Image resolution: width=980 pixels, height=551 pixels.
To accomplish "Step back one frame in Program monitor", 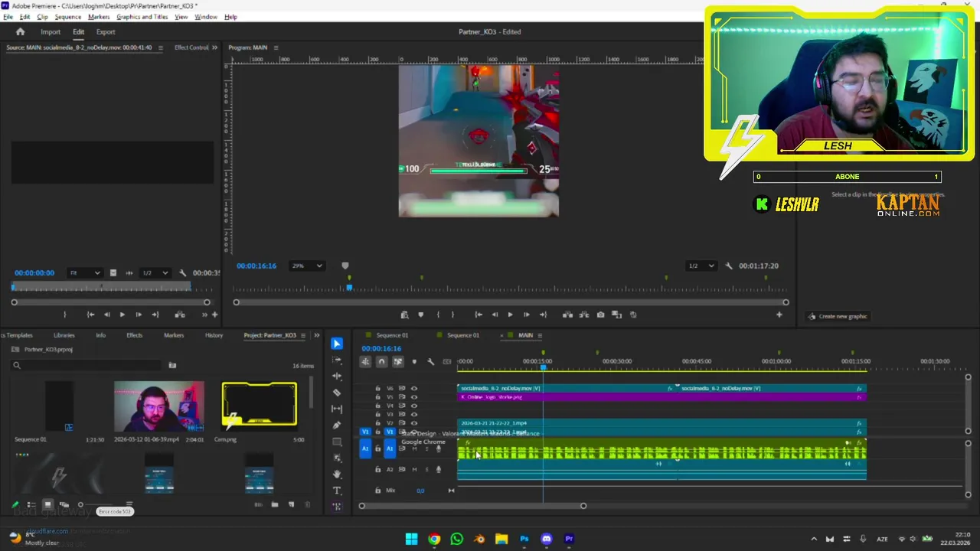I will (495, 315).
